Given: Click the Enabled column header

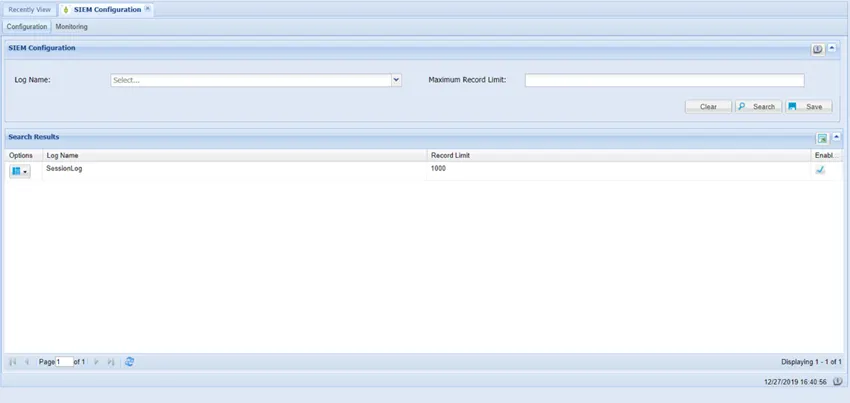Looking at the screenshot, I should [x=827, y=156].
